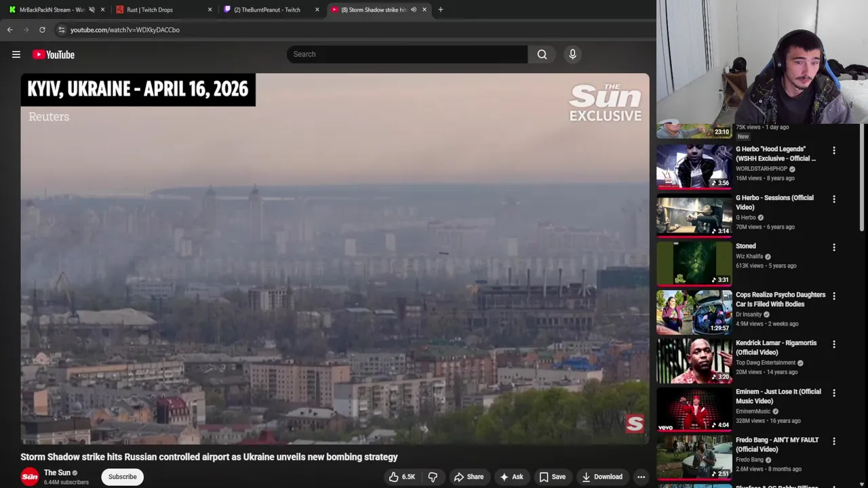
Task: Download the video
Action: (x=602, y=476)
